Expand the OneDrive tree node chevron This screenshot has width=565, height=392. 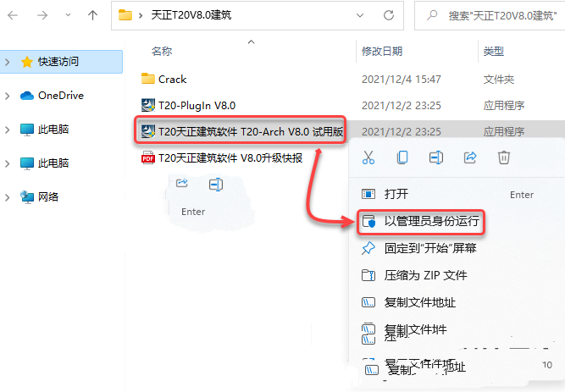[8, 96]
